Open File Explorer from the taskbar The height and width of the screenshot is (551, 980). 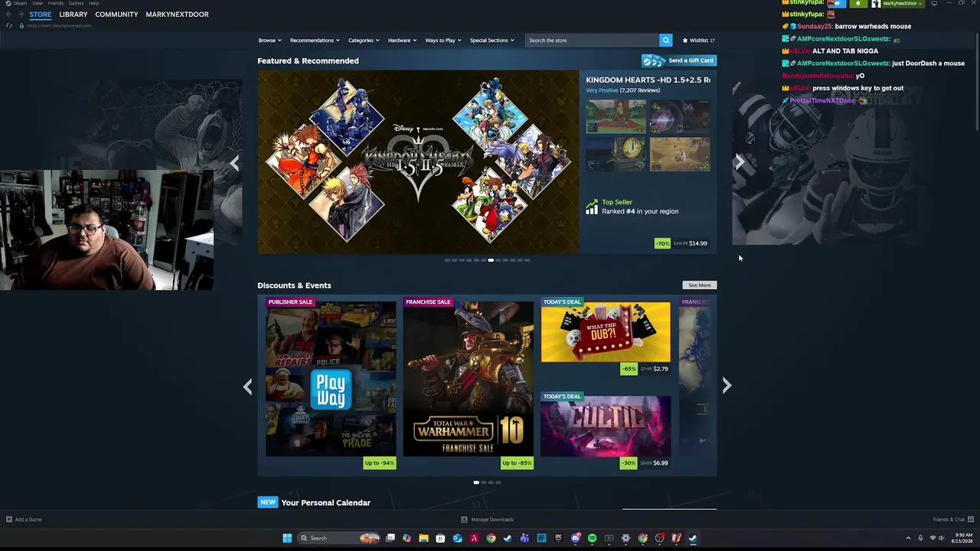coord(423,538)
